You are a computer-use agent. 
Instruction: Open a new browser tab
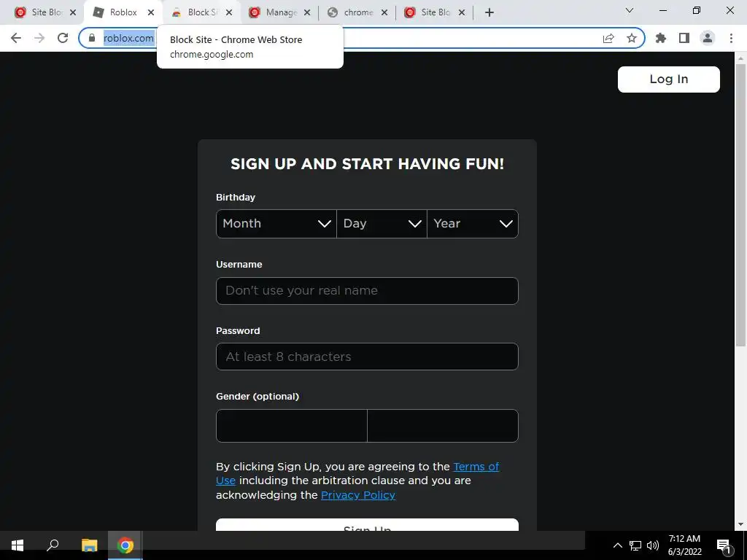489,12
